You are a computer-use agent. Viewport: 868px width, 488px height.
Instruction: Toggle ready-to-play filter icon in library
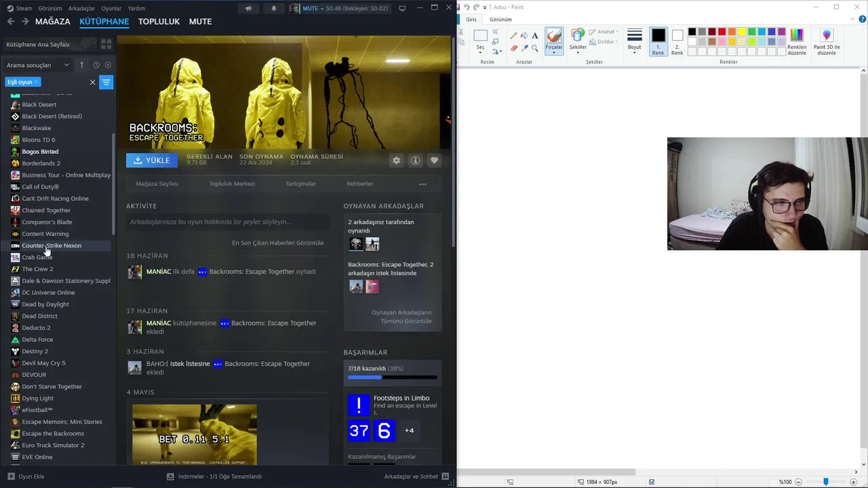tap(108, 65)
